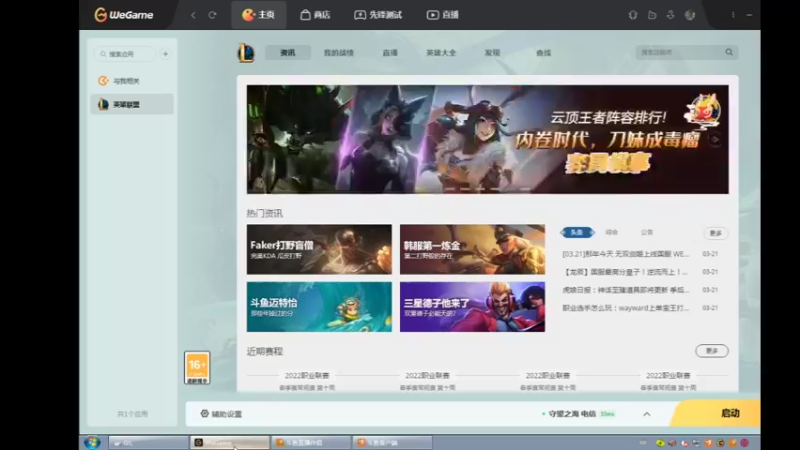This screenshot has width=800, height=450.
Task: Select the 公告 news filter
Action: point(646,232)
